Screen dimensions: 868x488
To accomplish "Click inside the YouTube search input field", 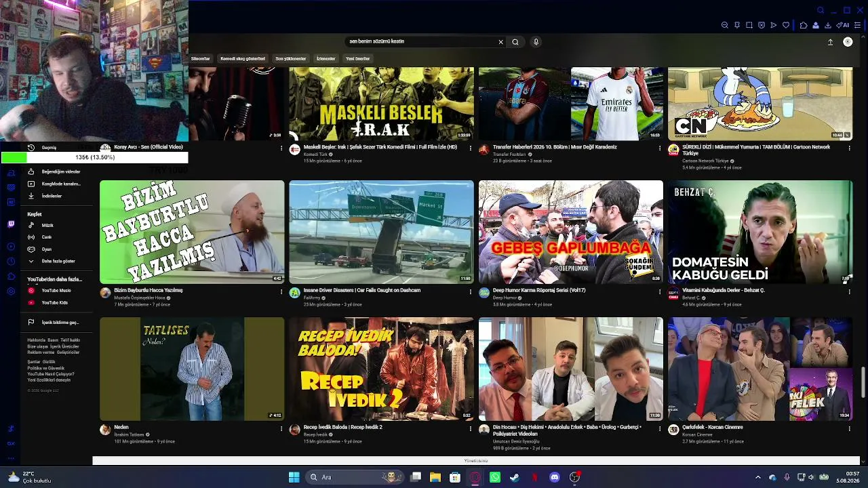I will pyautogui.click(x=420, y=42).
